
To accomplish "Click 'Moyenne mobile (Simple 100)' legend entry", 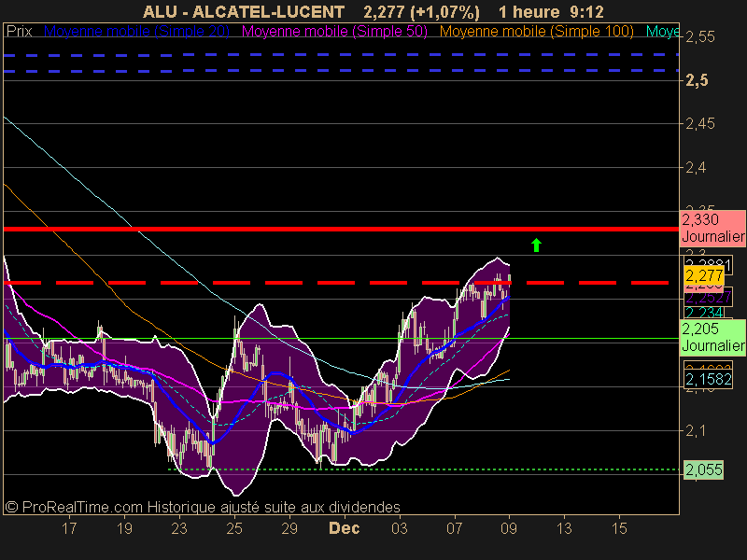I will (x=536, y=32).
